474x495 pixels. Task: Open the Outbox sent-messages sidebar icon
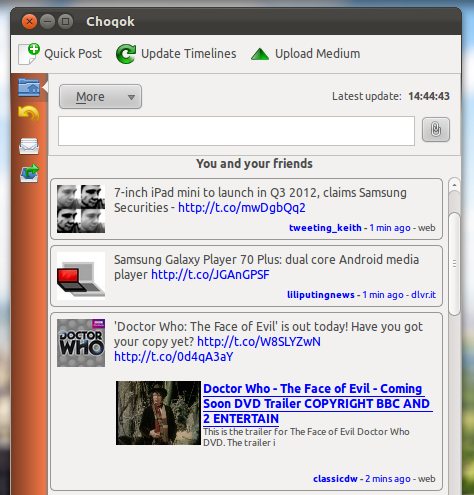[x=29, y=173]
